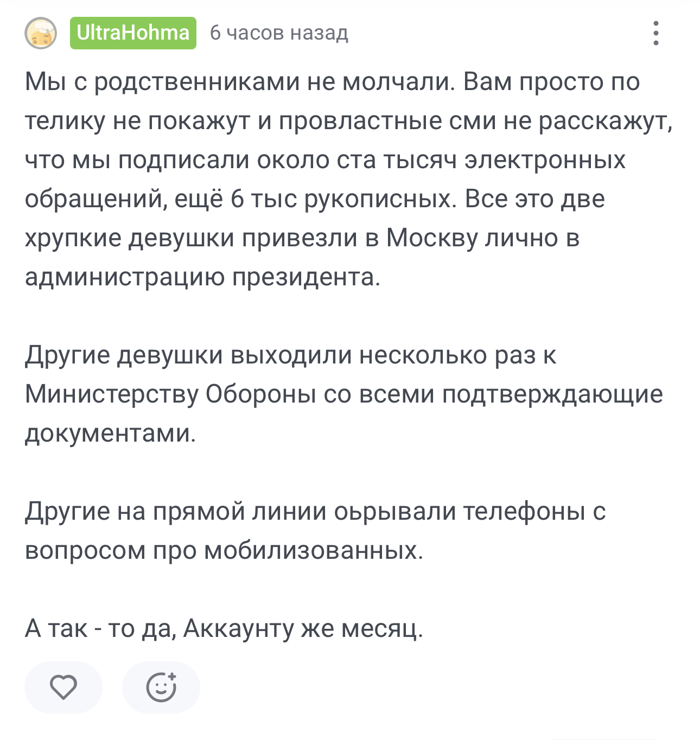
Task: Click the phrase 'Аккаунту же месяц'
Action: click(303, 629)
